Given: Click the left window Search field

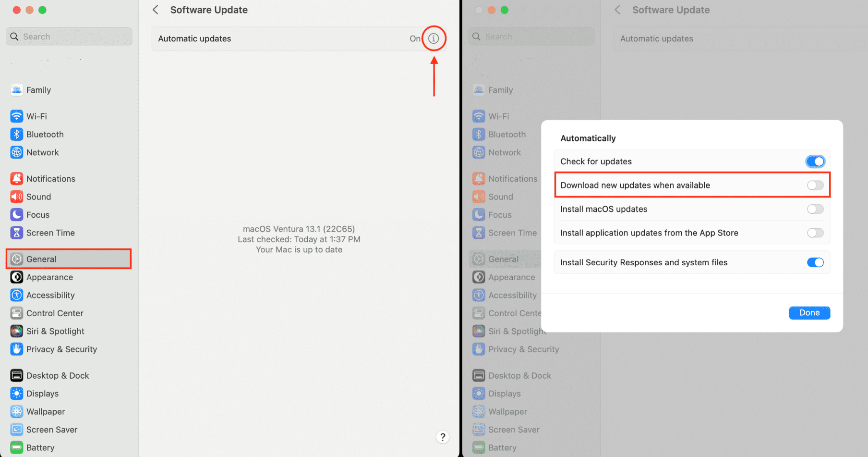Looking at the screenshot, I should pyautogui.click(x=69, y=37).
